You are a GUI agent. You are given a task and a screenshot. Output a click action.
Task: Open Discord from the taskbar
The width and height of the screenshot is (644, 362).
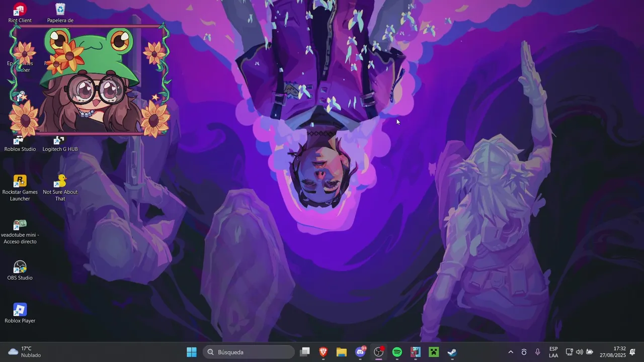(x=360, y=352)
